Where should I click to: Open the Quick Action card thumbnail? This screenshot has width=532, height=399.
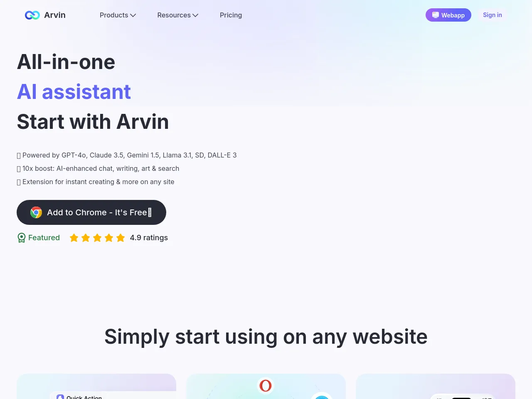coord(96,387)
